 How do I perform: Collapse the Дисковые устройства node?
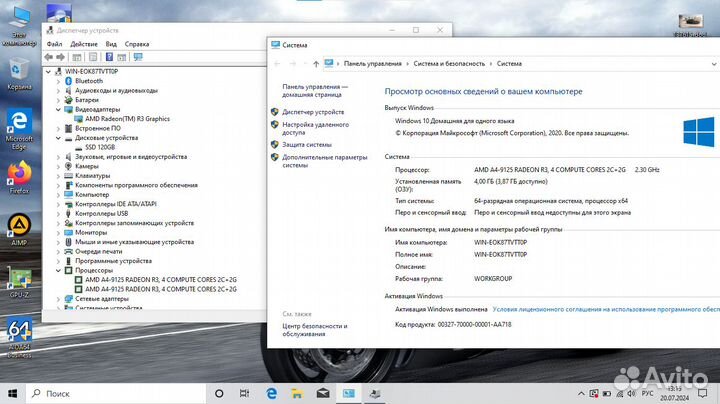point(58,138)
